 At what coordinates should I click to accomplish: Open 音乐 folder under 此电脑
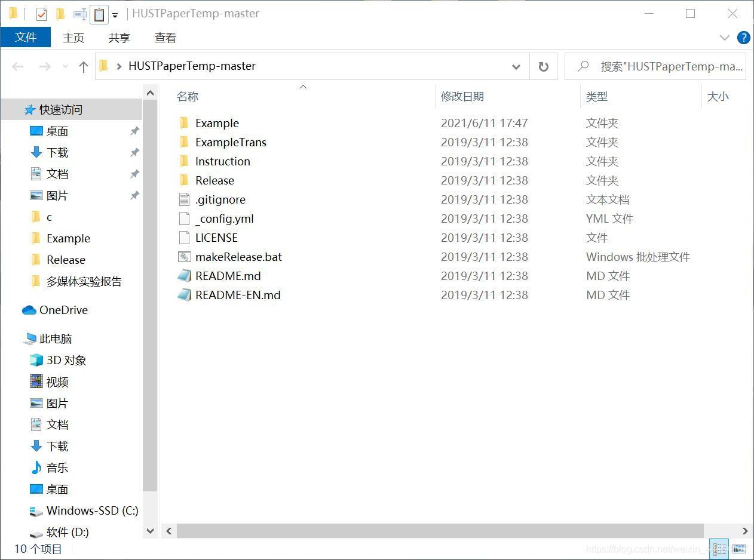[x=49, y=467]
